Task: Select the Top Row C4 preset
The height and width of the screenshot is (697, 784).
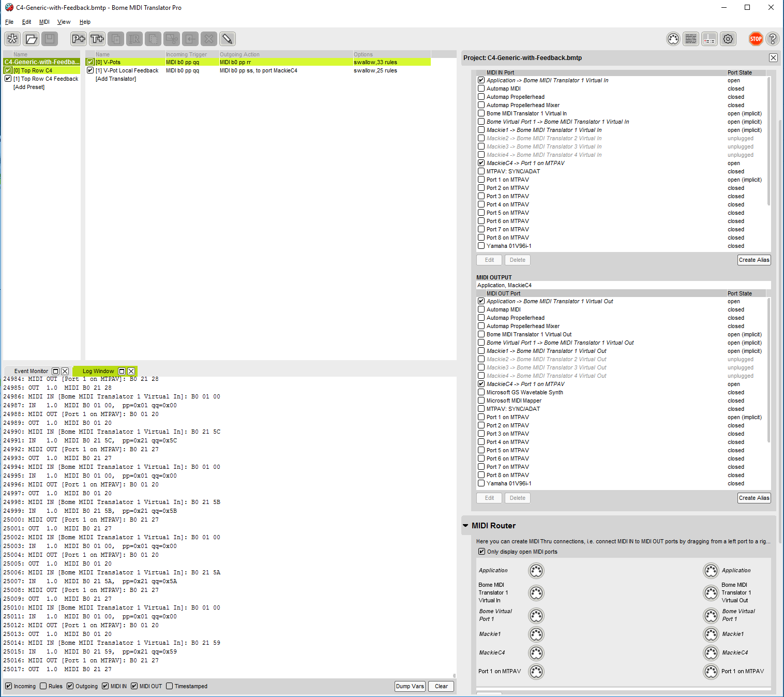Action: [42, 70]
